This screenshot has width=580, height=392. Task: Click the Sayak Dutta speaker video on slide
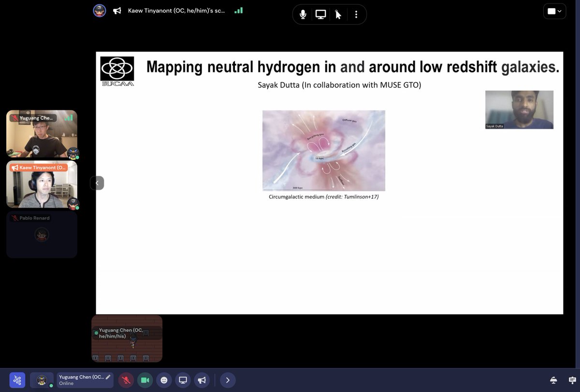click(x=519, y=110)
